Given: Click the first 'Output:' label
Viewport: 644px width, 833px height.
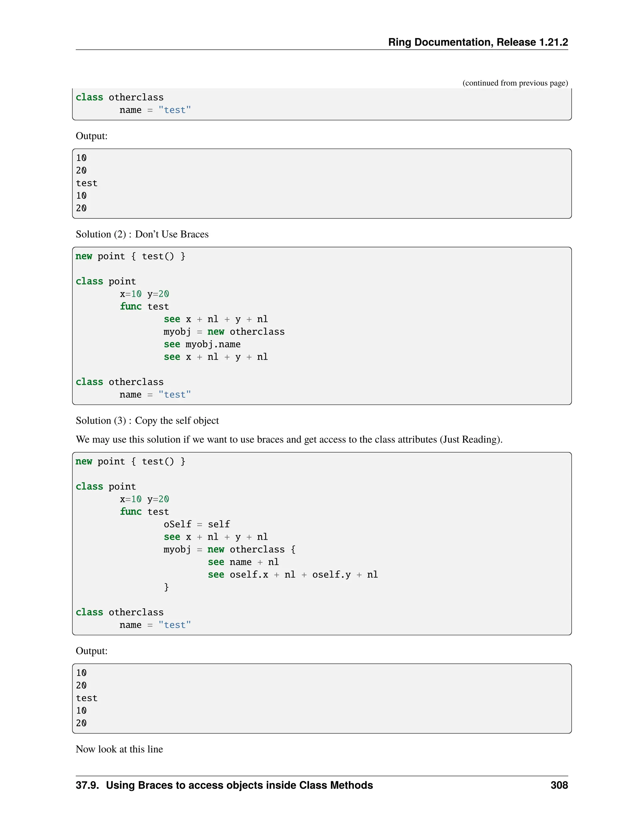Looking at the screenshot, I should (92, 136).
